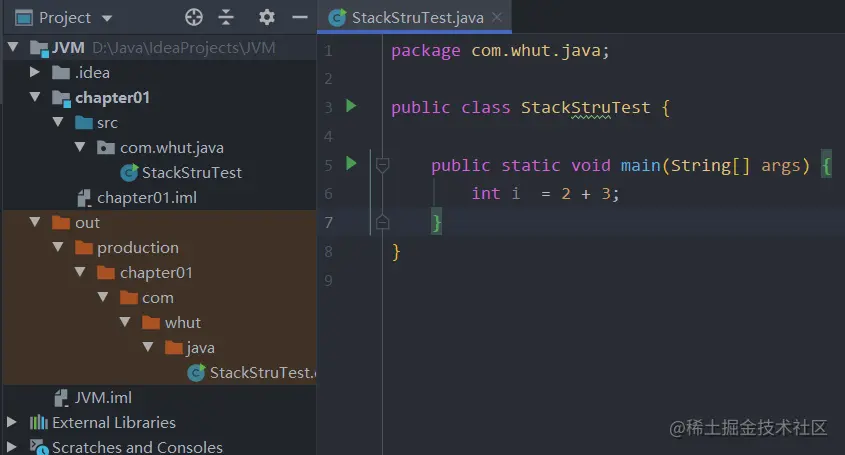
Task: Click the chapter01.iml file icon
Action: pos(84,198)
